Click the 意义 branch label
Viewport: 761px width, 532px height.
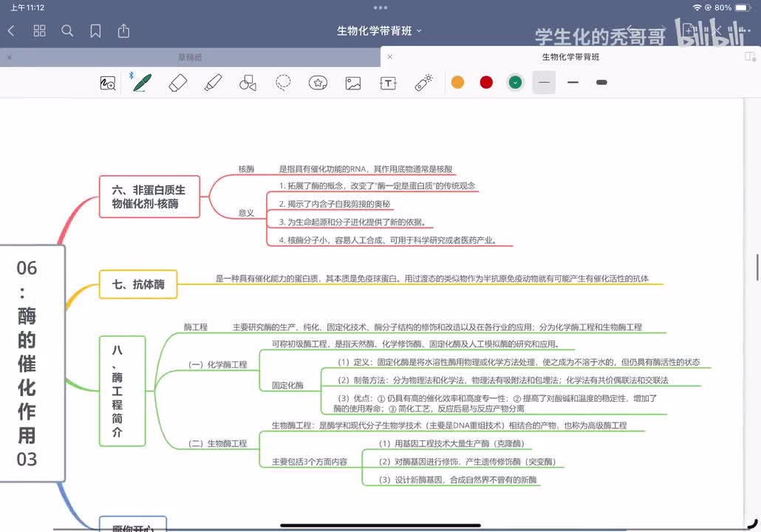247,213
